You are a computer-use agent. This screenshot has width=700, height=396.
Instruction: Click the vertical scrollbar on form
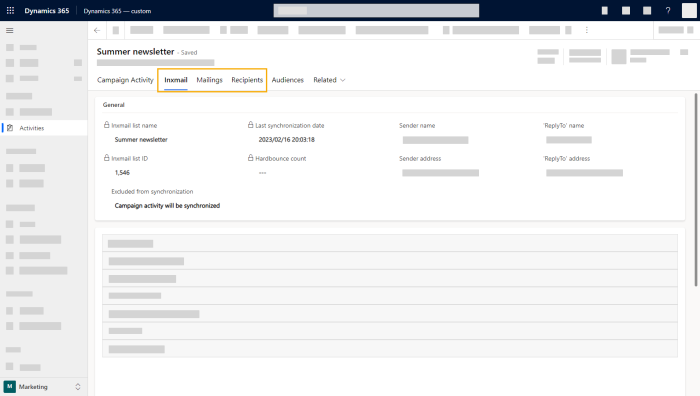tap(696, 190)
